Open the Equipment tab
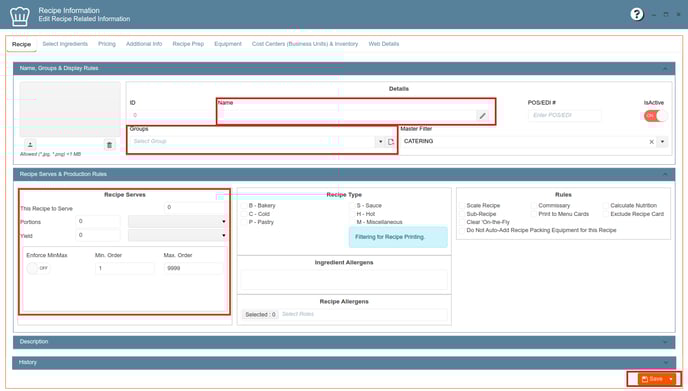This screenshot has height=391, width=688. pyautogui.click(x=228, y=44)
